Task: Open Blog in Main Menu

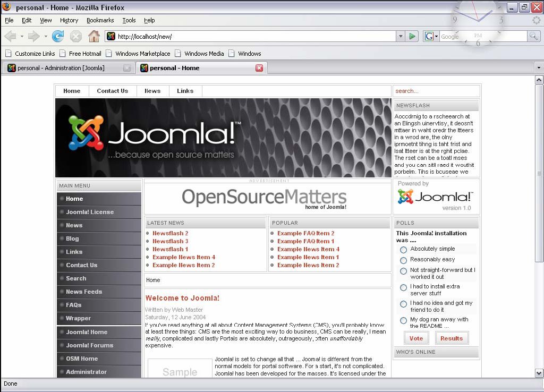Action: (99, 238)
